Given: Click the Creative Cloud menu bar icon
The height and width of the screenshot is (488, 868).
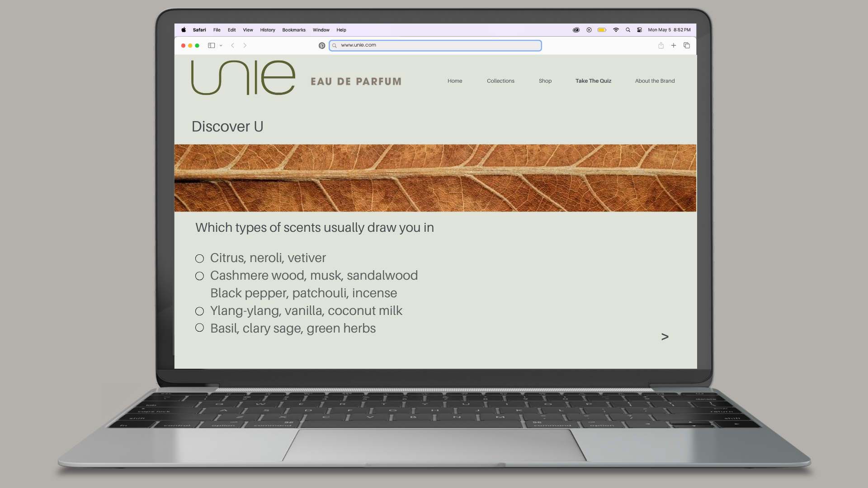Looking at the screenshot, I should pos(576,30).
